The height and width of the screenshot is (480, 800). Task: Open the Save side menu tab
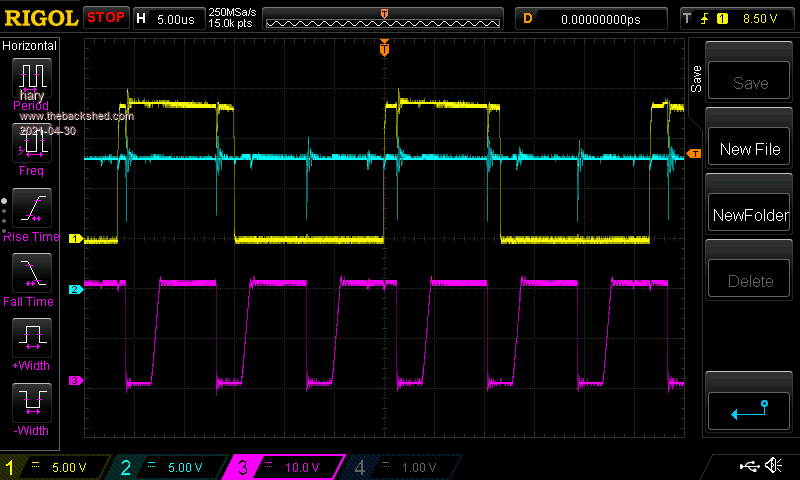tap(696, 76)
